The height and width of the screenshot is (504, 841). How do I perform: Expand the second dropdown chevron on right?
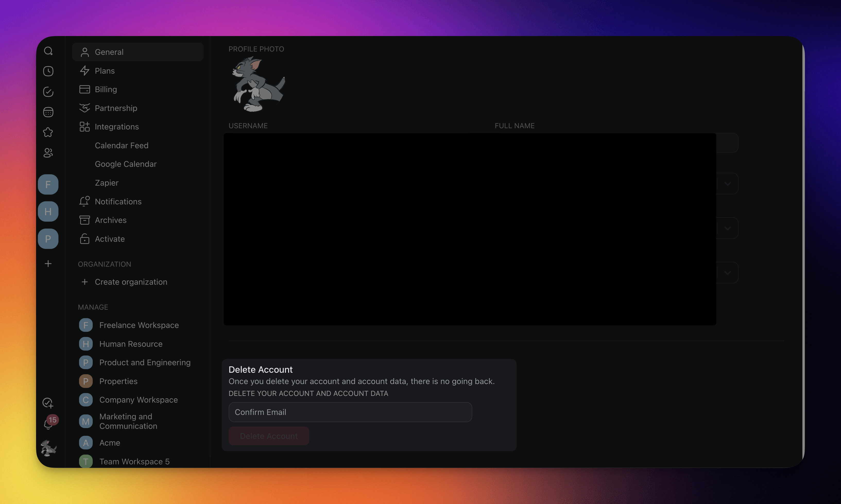pos(727,228)
